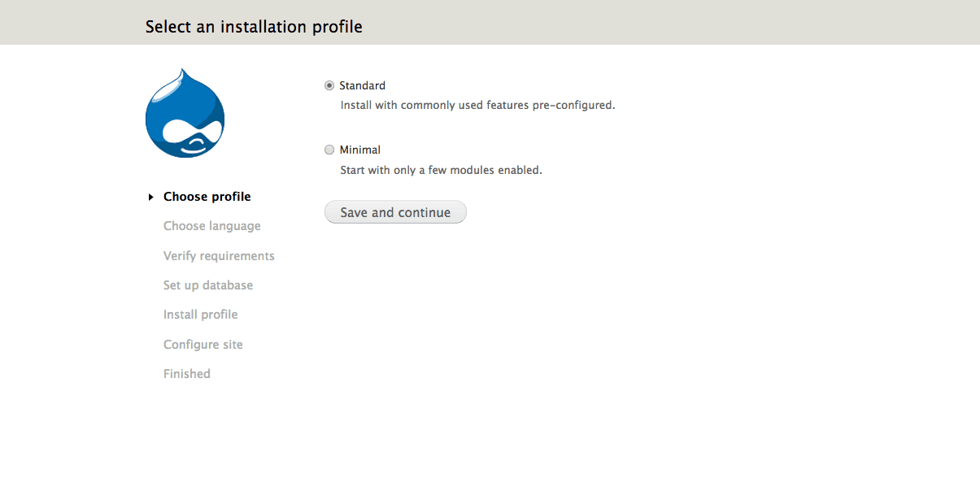The image size is (980, 491).
Task: Click the Set up database step
Action: tap(207, 285)
